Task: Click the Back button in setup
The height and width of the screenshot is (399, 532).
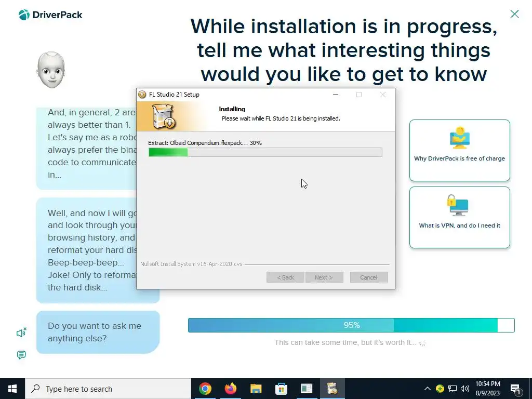Action: [285, 277]
